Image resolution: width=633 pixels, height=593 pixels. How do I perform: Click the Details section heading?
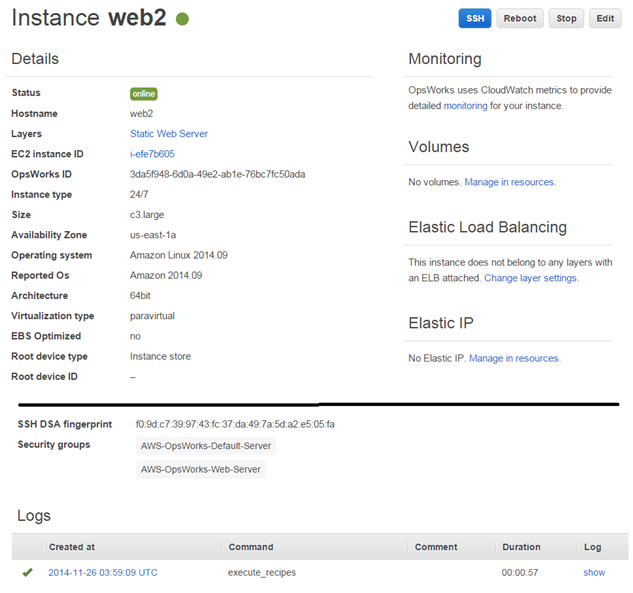click(x=35, y=59)
